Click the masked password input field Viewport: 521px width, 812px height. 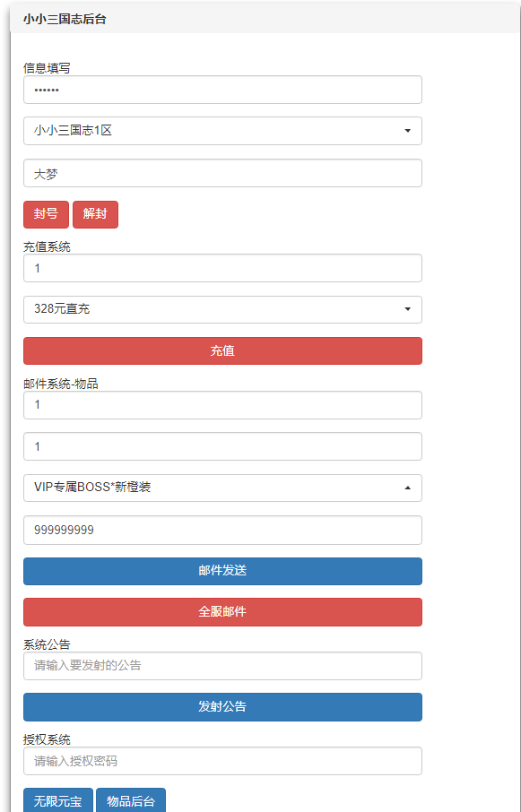point(221,90)
